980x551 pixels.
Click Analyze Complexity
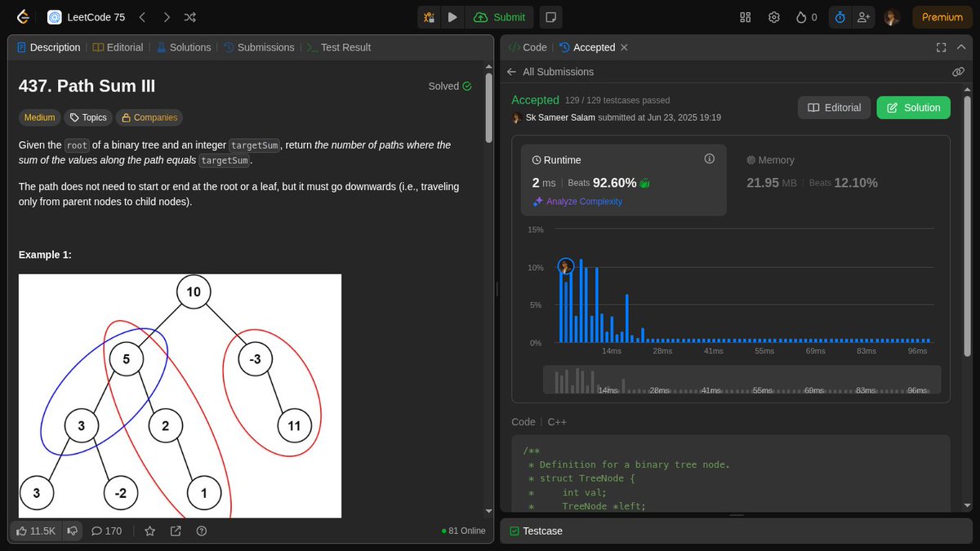coord(577,202)
